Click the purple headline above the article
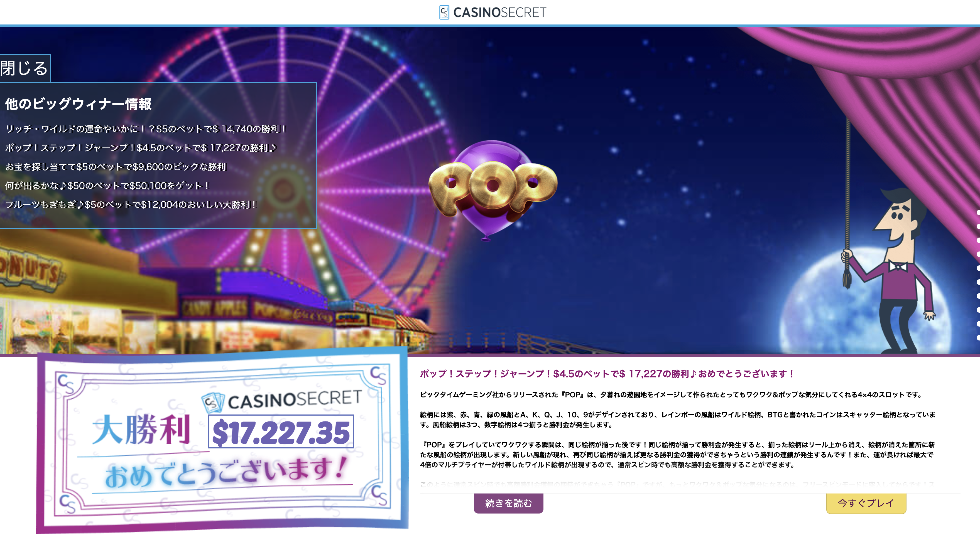This screenshot has width=980, height=538. tap(606, 374)
